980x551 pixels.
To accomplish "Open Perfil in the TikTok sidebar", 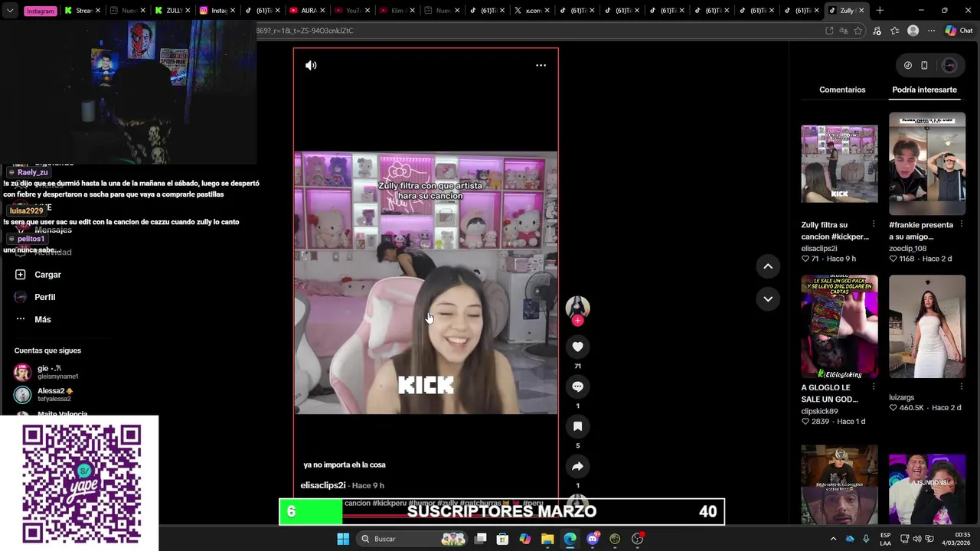I will (44, 297).
